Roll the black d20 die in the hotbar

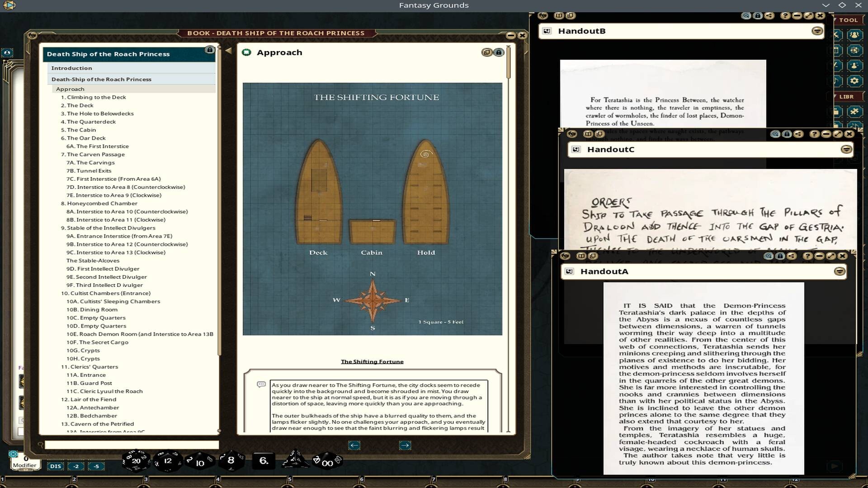click(x=136, y=460)
